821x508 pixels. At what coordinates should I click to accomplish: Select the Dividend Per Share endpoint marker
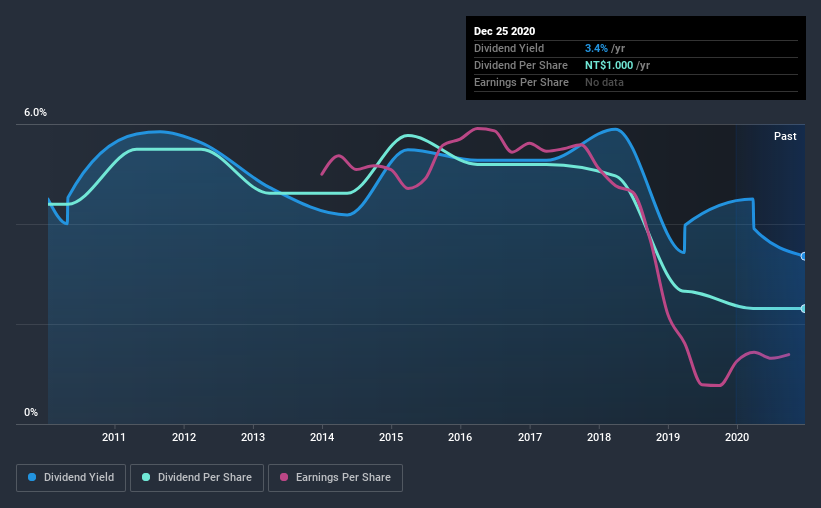click(x=804, y=308)
